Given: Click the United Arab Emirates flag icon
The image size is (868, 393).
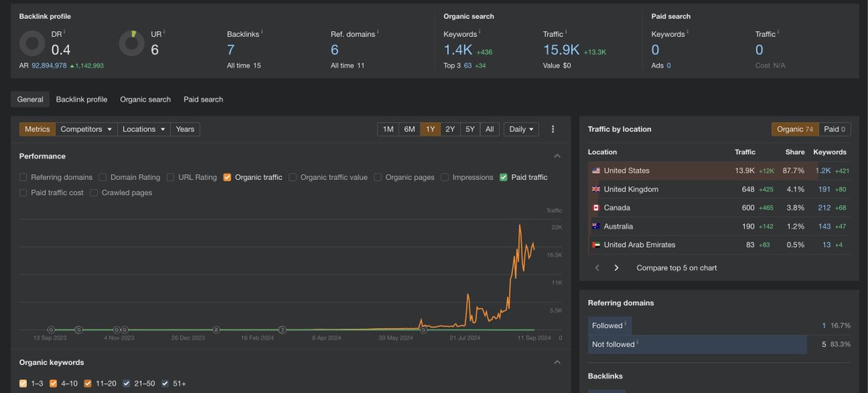Looking at the screenshot, I should [x=596, y=245].
